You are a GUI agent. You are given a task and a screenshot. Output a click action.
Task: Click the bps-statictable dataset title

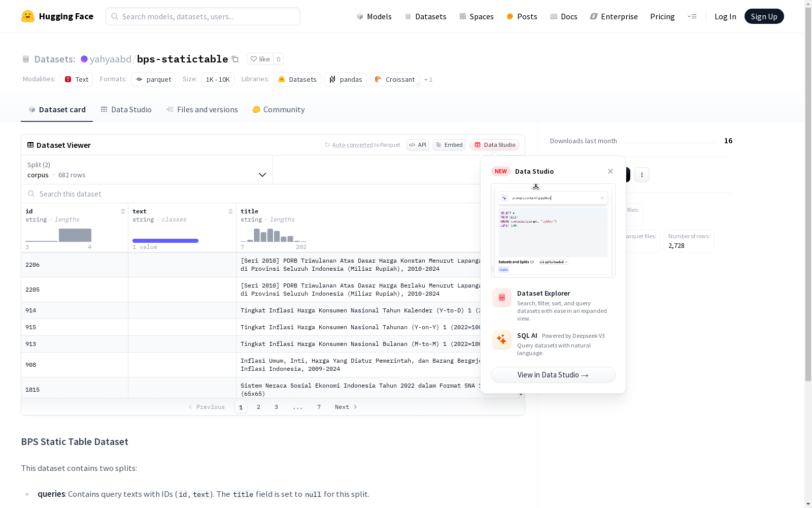point(183,59)
